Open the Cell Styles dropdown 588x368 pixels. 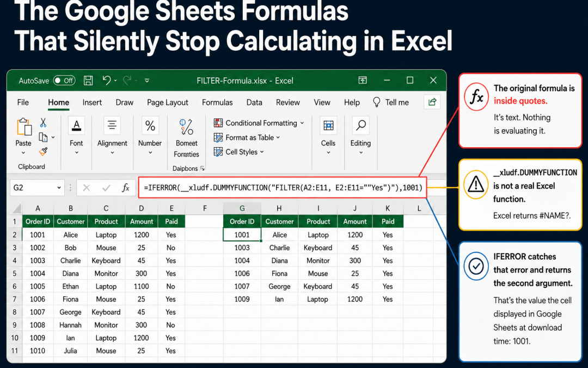(239, 152)
